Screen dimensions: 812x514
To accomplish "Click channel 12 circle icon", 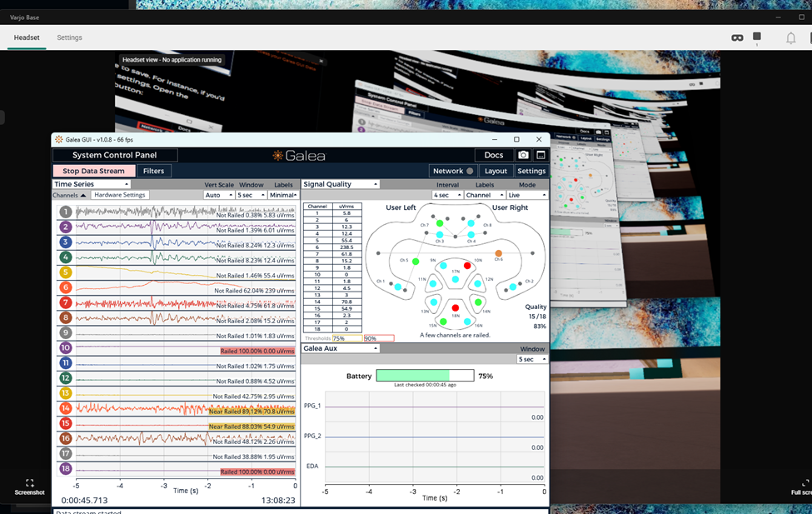I will (x=65, y=377).
